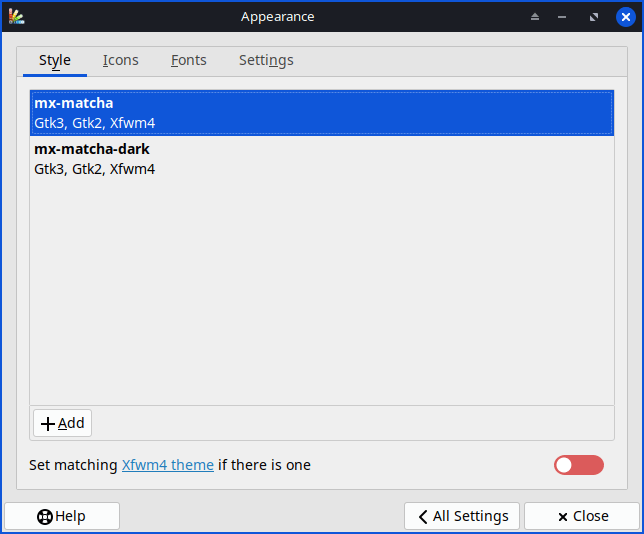
Task: Open the window menu from the Appearance app icon
Action: pos(16,16)
